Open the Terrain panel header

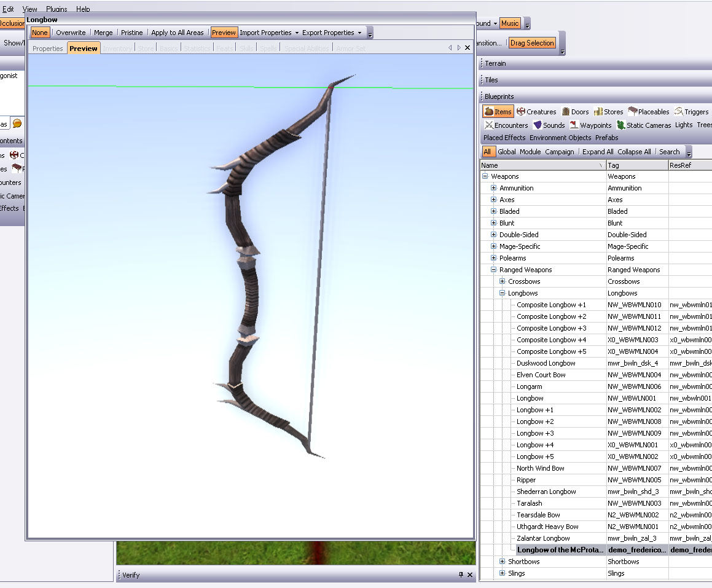coord(595,63)
